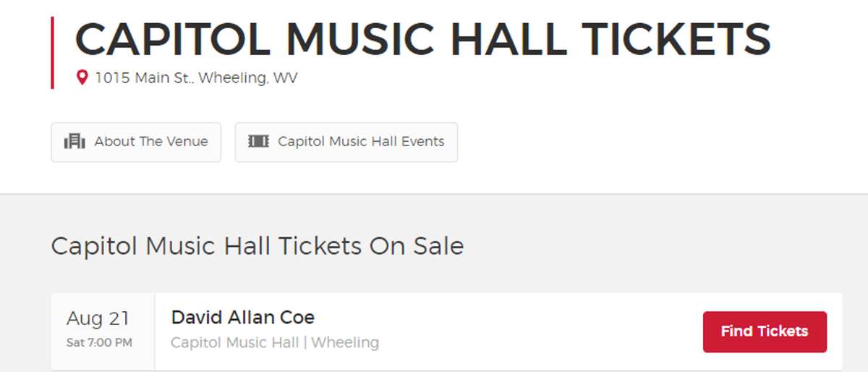Click the red location pin icon
Screen dimensions: 868x372
click(82, 77)
